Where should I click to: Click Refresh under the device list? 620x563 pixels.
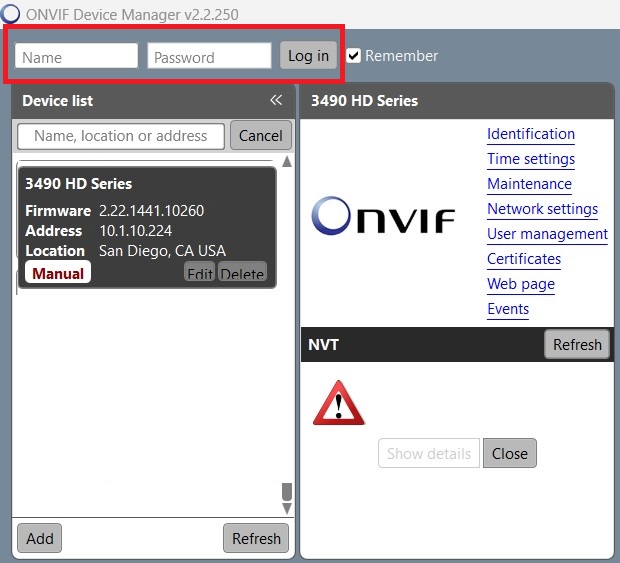[x=256, y=538]
